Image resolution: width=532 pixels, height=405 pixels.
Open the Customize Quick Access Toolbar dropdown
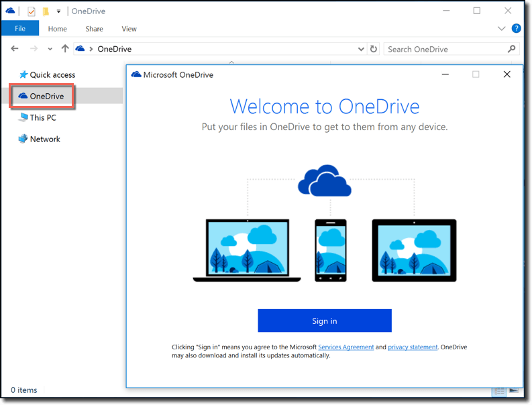click(x=58, y=11)
